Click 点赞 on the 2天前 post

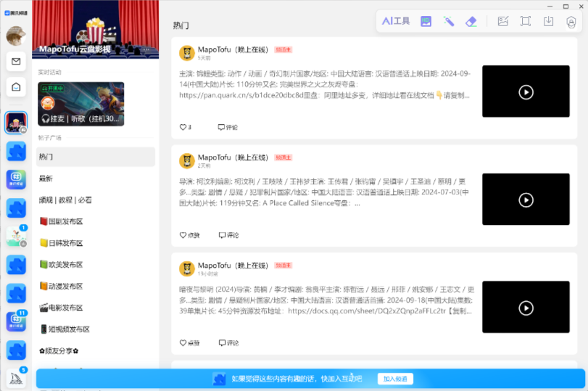[x=189, y=235]
